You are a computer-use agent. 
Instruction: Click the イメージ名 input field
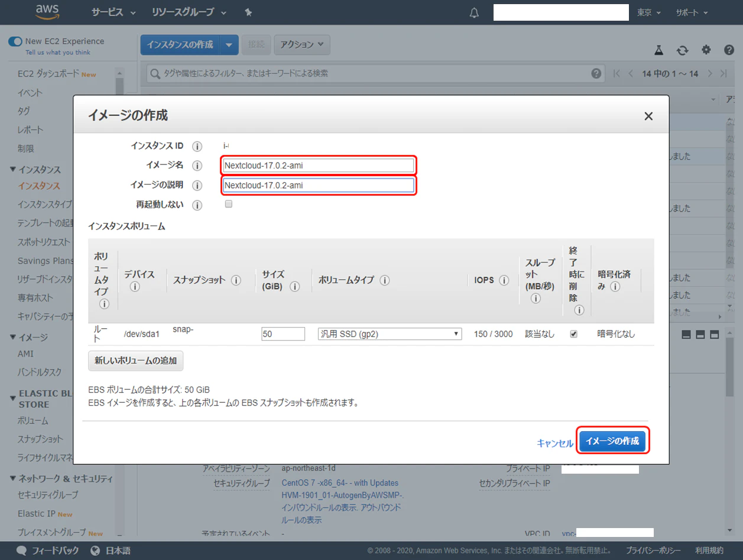pyautogui.click(x=319, y=166)
